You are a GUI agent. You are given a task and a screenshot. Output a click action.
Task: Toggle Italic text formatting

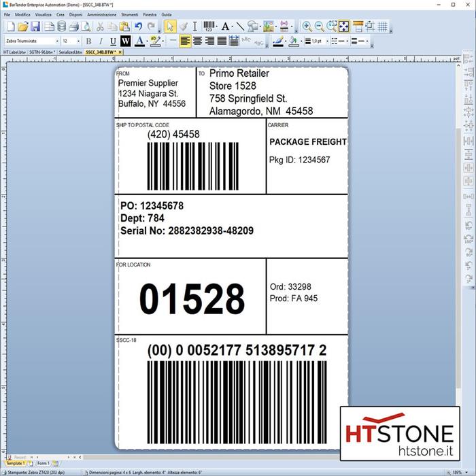101,41
